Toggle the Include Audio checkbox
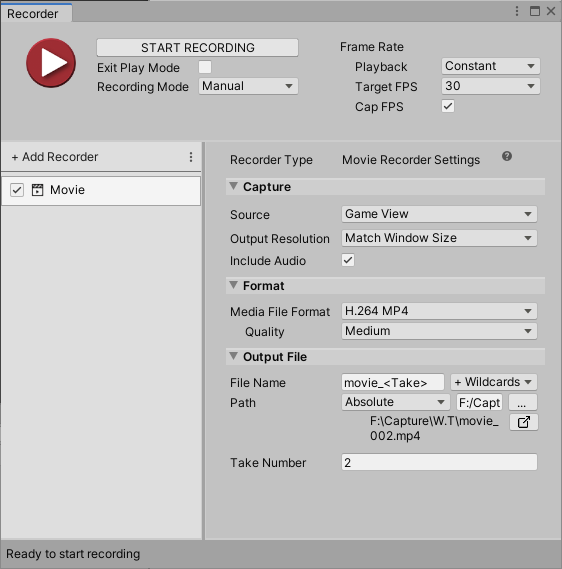The image size is (562, 569). point(348,260)
